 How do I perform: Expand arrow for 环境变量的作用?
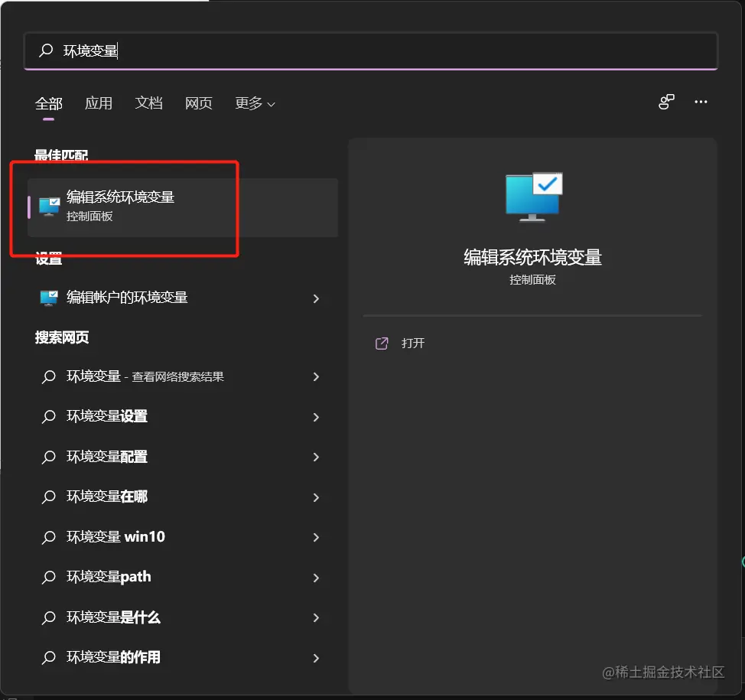coord(316,658)
